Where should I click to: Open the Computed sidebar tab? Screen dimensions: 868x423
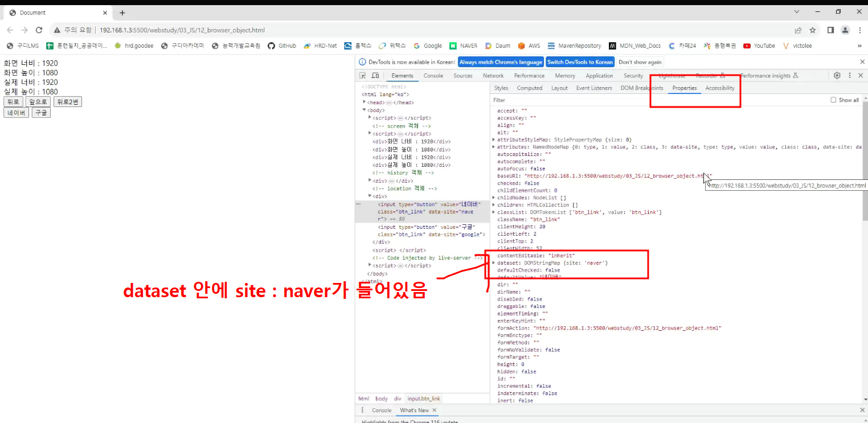click(x=530, y=88)
